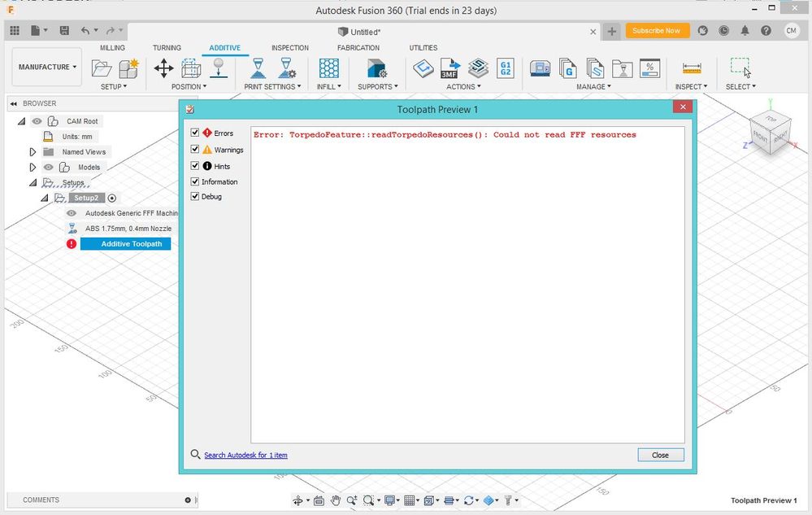The image size is (812, 515).
Task: Open the Task Manager percent icon
Action: [x=650, y=68]
